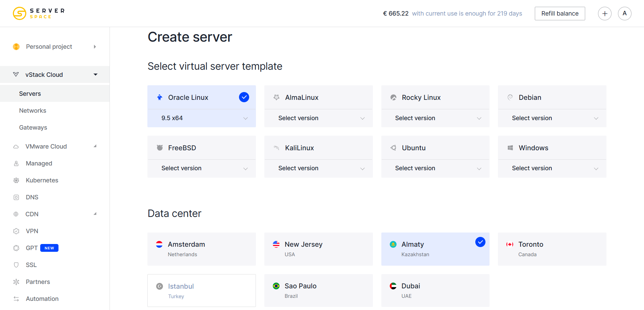The width and height of the screenshot is (644, 310).
Task: Select the Istanbul data center
Action: pyautogui.click(x=201, y=291)
